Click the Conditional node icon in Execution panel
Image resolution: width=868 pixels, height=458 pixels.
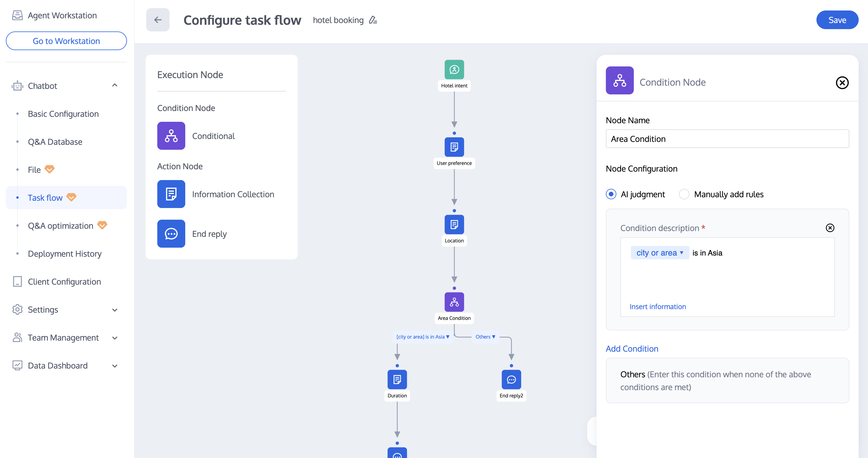[x=171, y=136]
